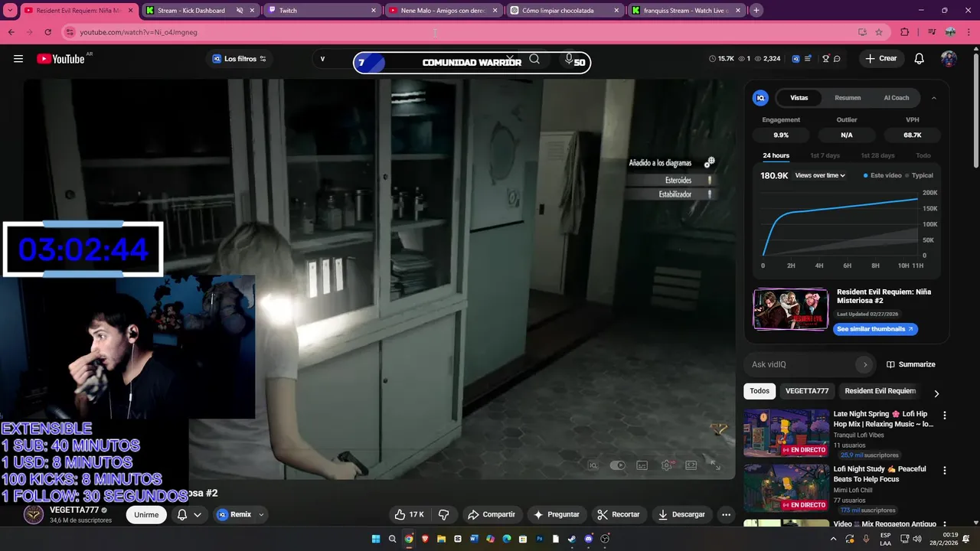Click the Unirme join button

pyautogui.click(x=146, y=514)
